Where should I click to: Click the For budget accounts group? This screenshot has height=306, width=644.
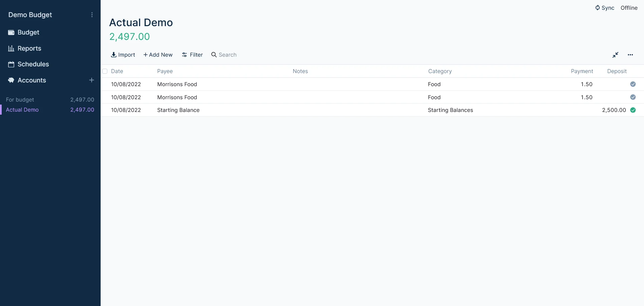click(20, 100)
